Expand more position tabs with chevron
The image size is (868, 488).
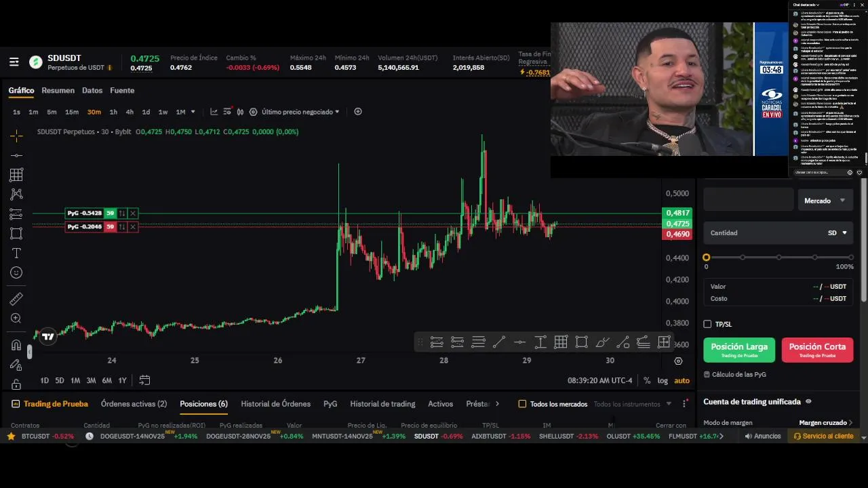[x=497, y=404]
